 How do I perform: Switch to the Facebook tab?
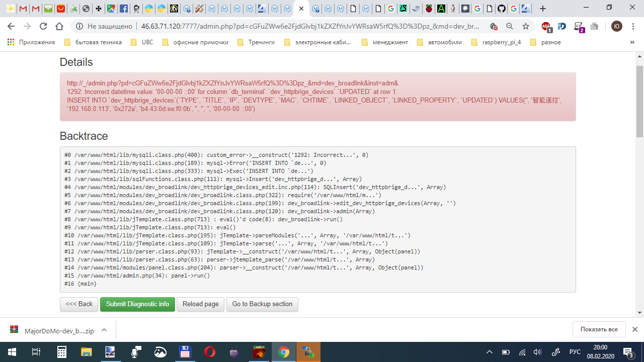point(123,9)
